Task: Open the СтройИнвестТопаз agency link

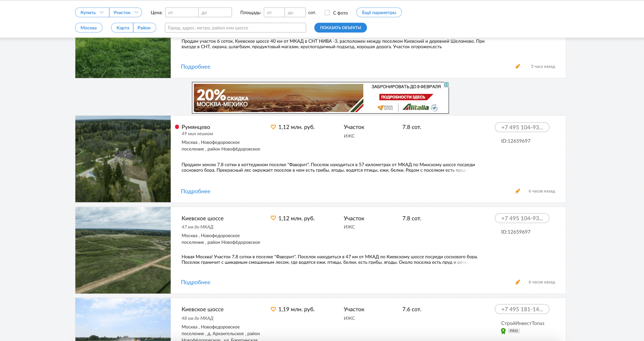Action: pos(523,323)
